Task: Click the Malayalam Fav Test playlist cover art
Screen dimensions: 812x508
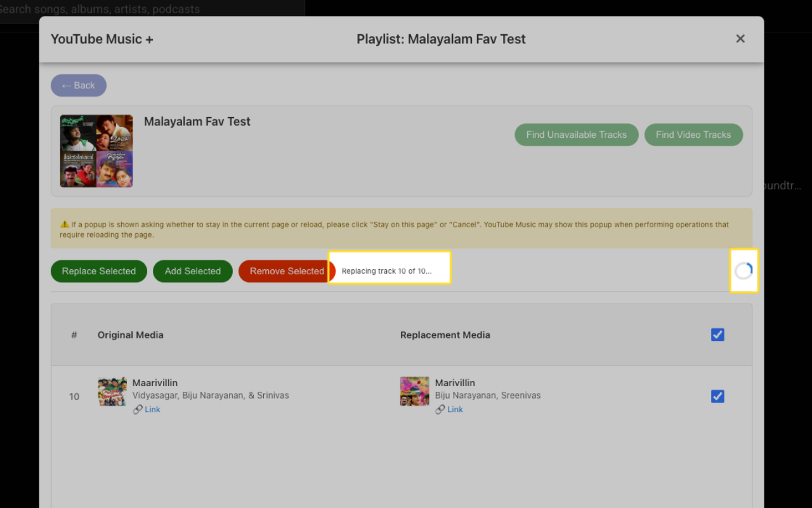Action: pos(96,151)
